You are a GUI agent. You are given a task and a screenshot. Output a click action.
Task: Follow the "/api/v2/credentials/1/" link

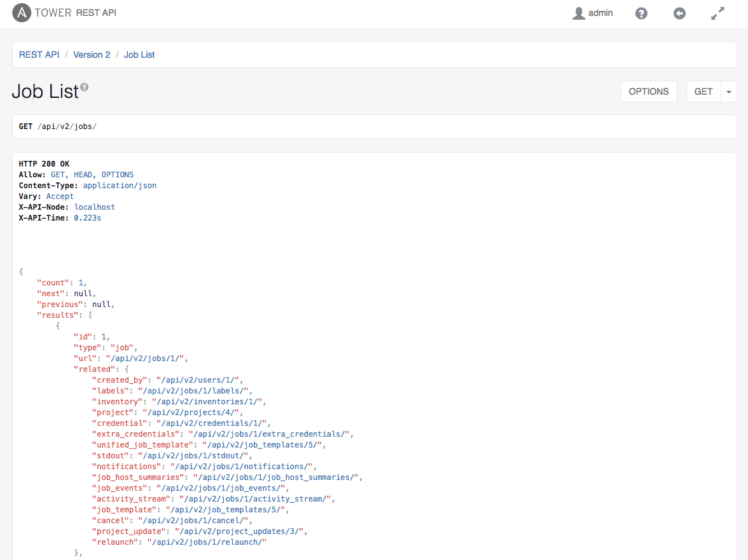(211, 423)
